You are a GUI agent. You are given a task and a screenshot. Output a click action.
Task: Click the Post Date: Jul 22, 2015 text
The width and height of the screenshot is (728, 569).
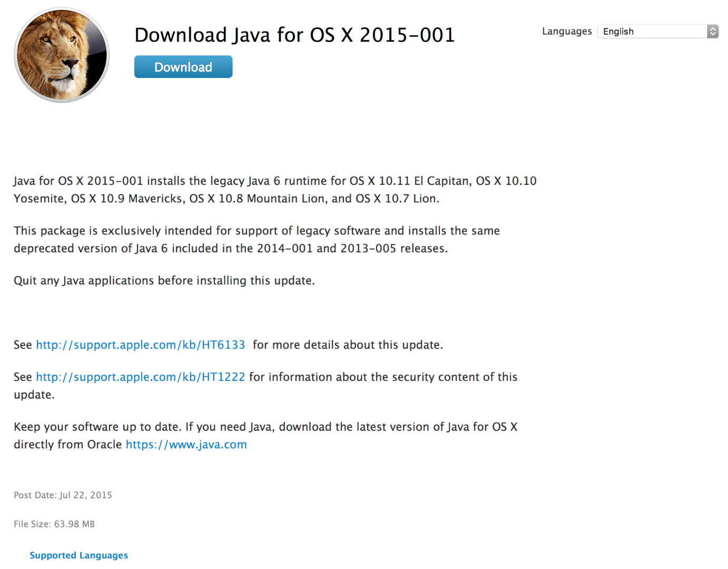click(x=63, y=495)
